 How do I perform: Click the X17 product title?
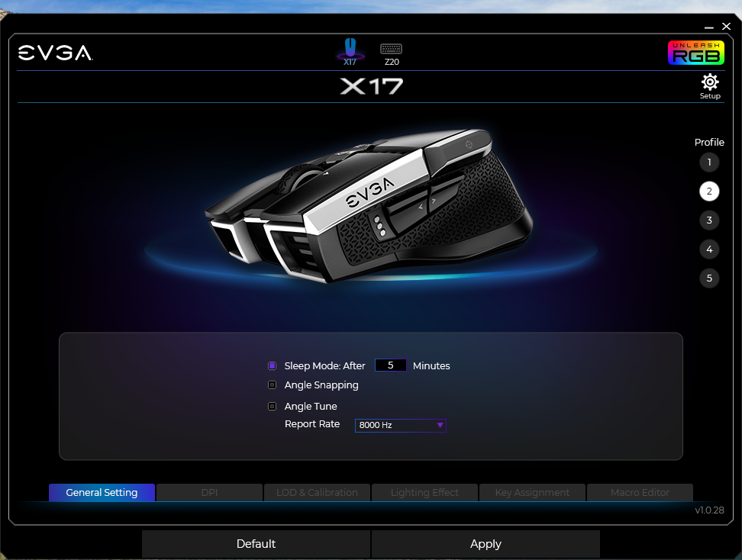point(372,86)
